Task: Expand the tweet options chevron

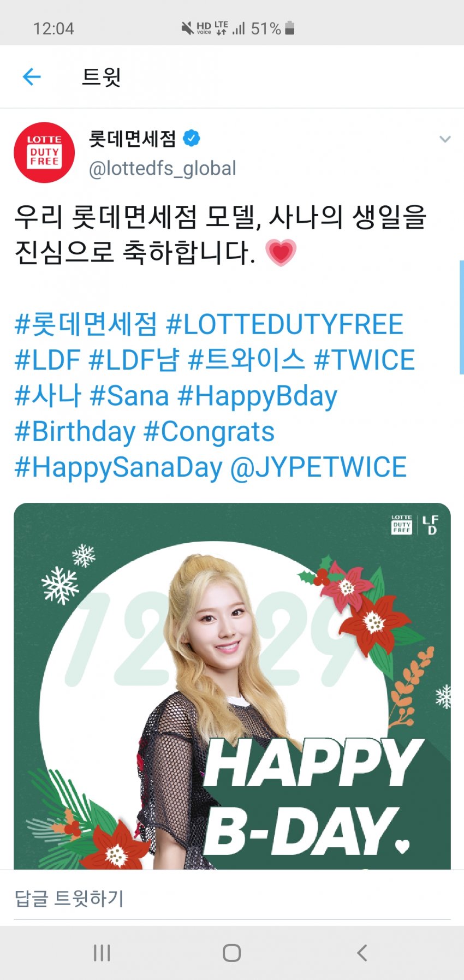Action: pos(445,139)
